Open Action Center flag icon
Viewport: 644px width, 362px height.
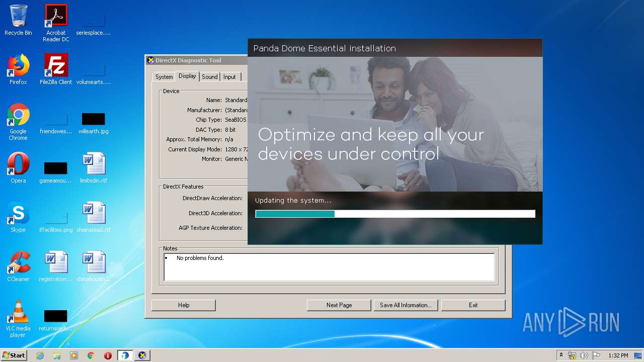pos(596,355)
